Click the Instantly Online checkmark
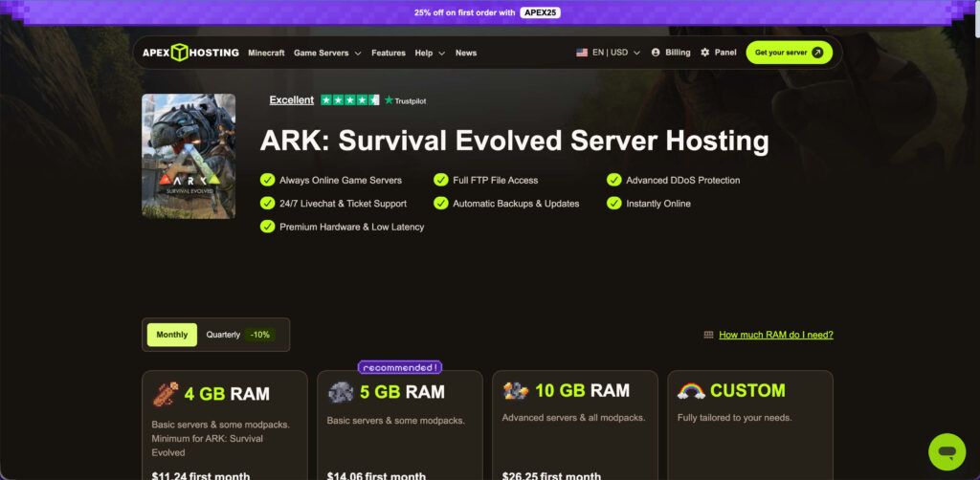This screenshot has height=480, width=980. [x=614, y=203]
